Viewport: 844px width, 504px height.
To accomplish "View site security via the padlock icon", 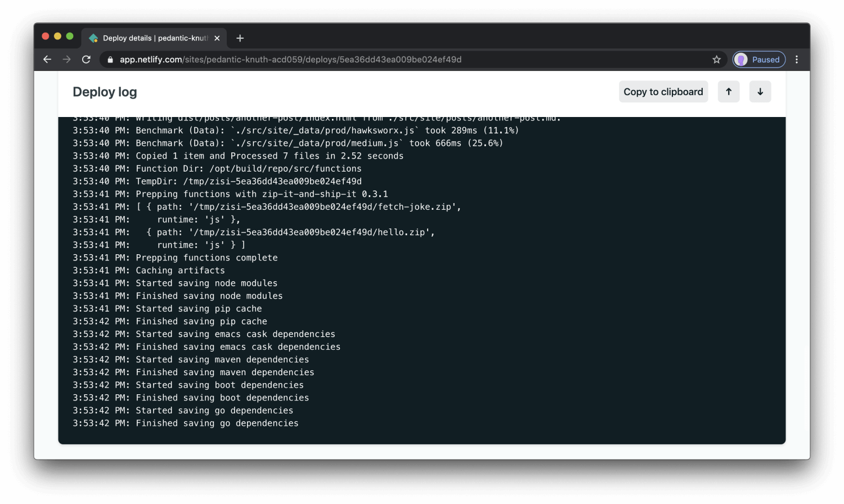I will (x=110, y=59).
